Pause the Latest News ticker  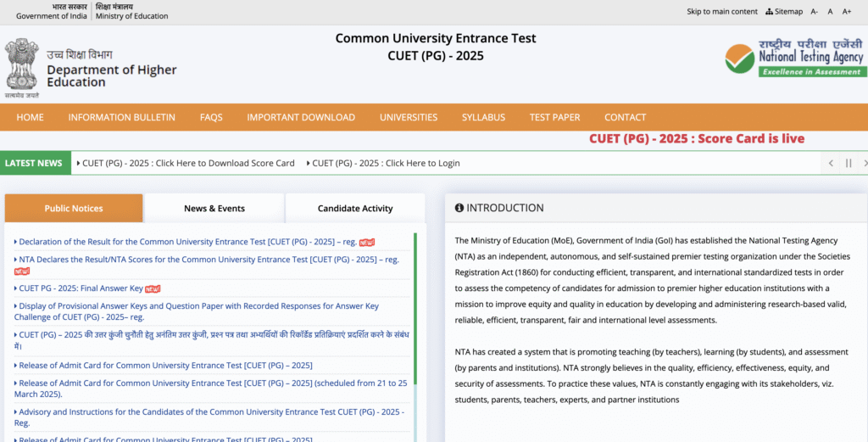point(848,164)
